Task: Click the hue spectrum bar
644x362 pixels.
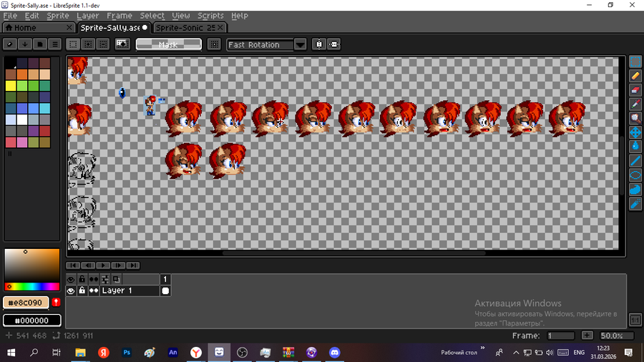Action: click(32, 286)
